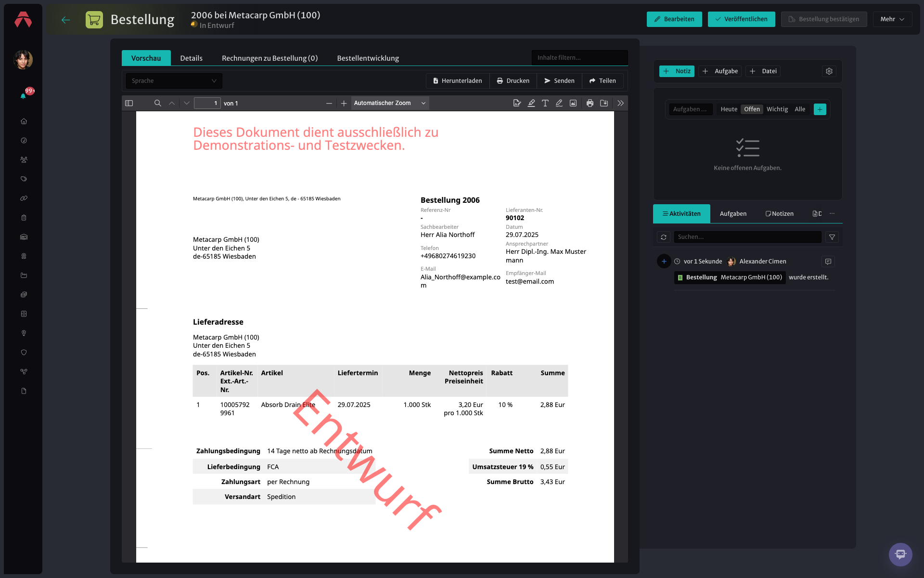Switch to the Vorschau tab
The image size is (924, 578).
146,58
